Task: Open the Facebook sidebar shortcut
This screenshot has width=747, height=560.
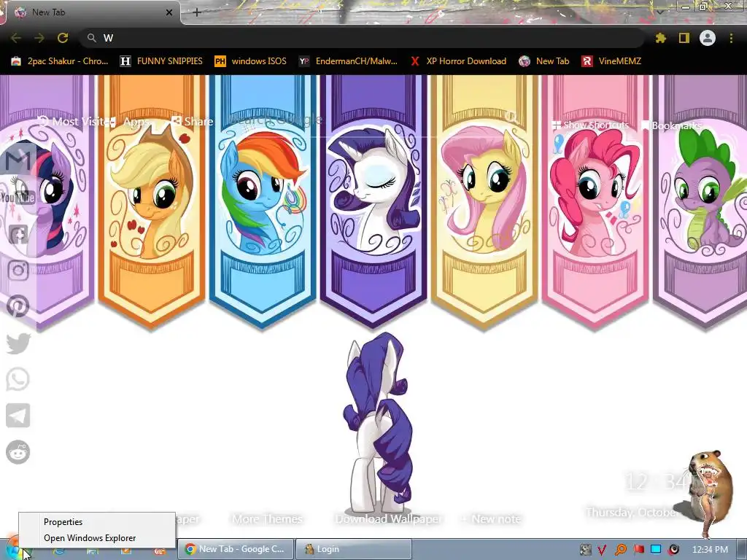Action: tap(18, 234)
